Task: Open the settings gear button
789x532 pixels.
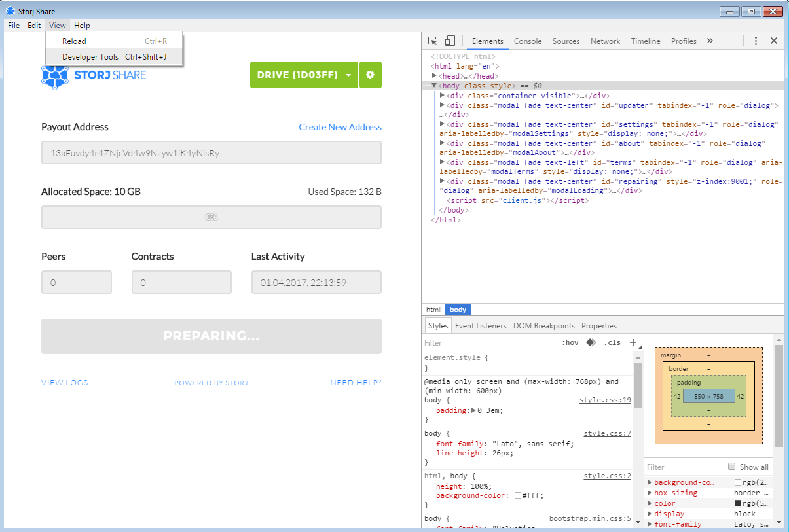Action: click(x=370, y=75)
